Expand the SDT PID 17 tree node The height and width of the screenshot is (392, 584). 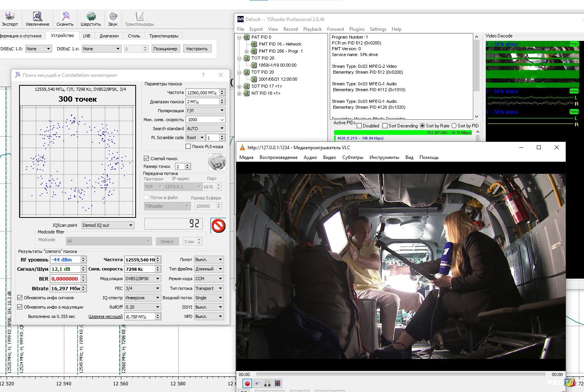click(x=239, y=86)
